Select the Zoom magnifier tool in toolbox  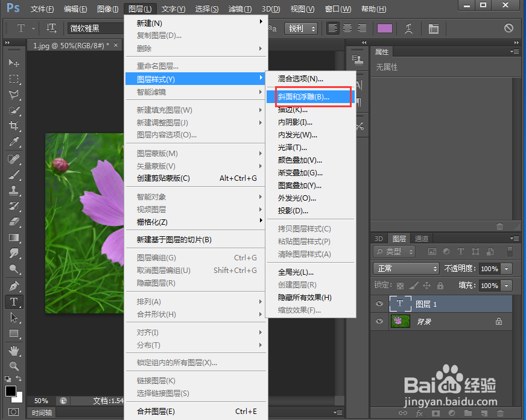coord(14,366)
